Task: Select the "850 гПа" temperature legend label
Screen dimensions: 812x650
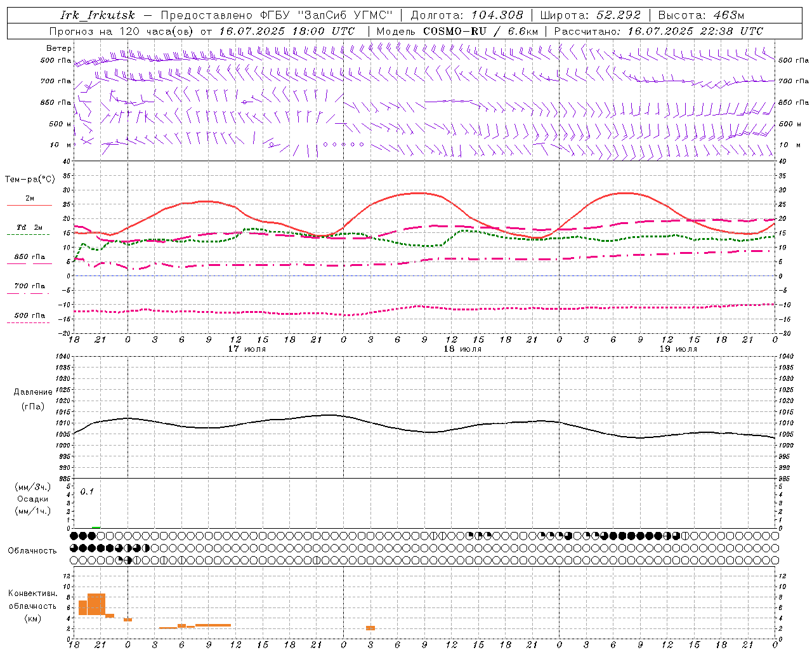Action: click(x=30, y=257)
